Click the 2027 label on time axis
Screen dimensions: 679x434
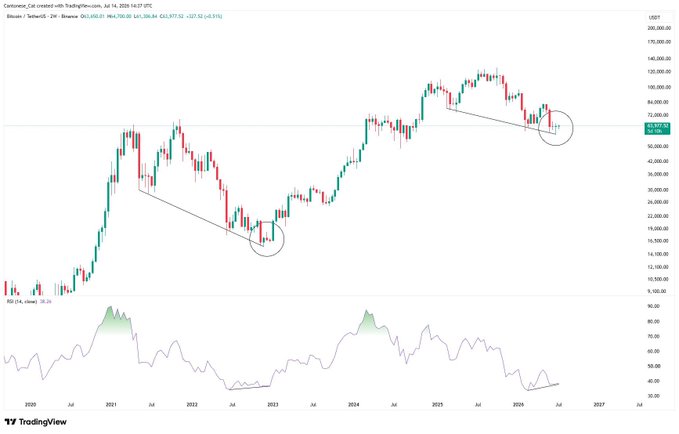coord(599,405)
